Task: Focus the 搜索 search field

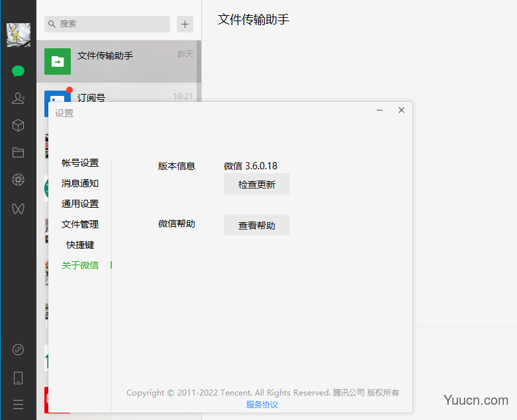Action: 107,24
